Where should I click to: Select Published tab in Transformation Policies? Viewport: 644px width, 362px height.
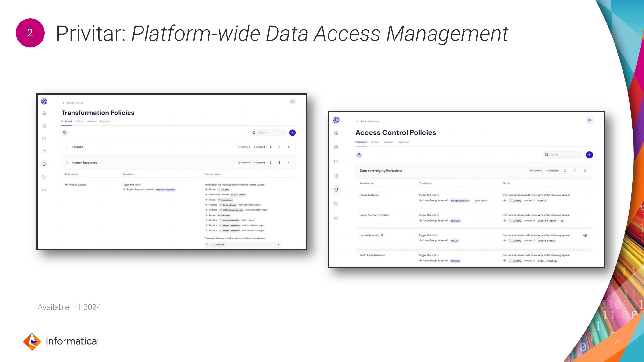[x=66, y=121]
